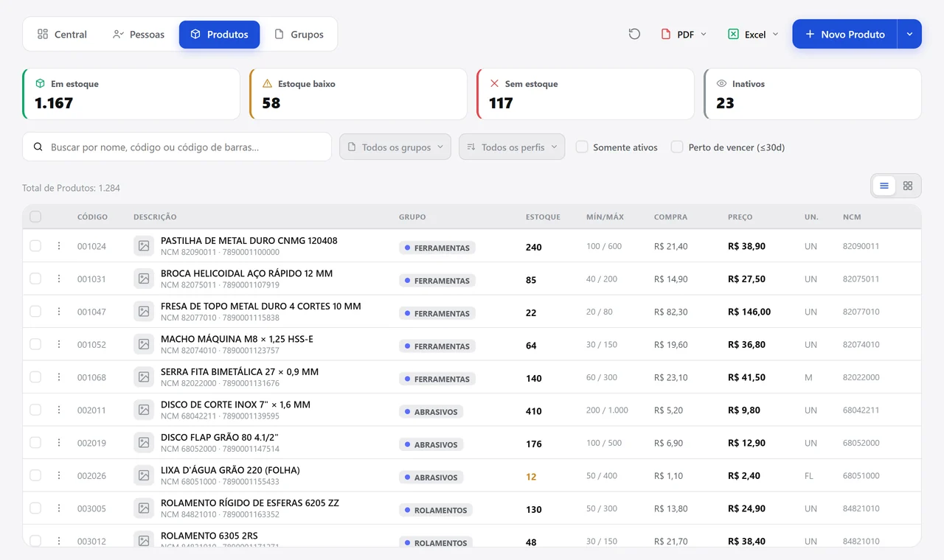Open row menu for product 001047
The height and width of the screenshot is (560, 944).
[x=59, y=312]
